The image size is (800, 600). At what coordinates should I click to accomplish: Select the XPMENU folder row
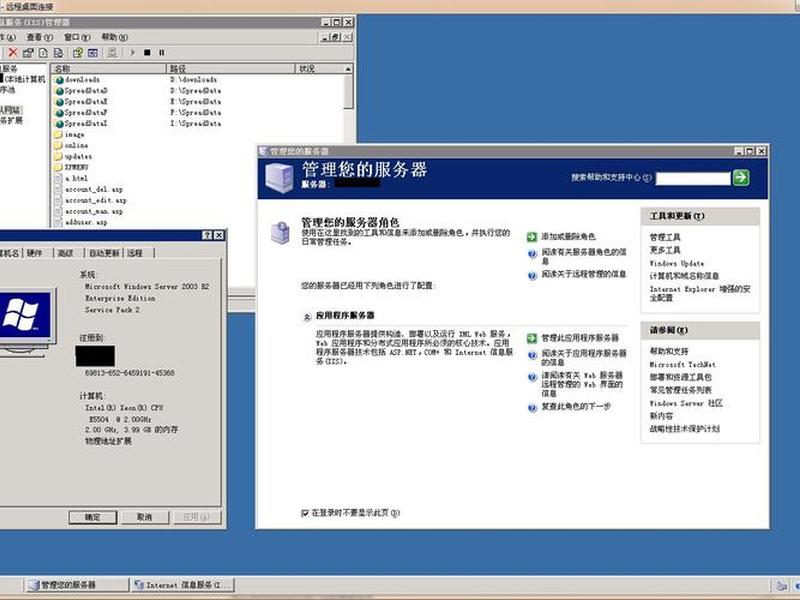[x=71, y=167]
